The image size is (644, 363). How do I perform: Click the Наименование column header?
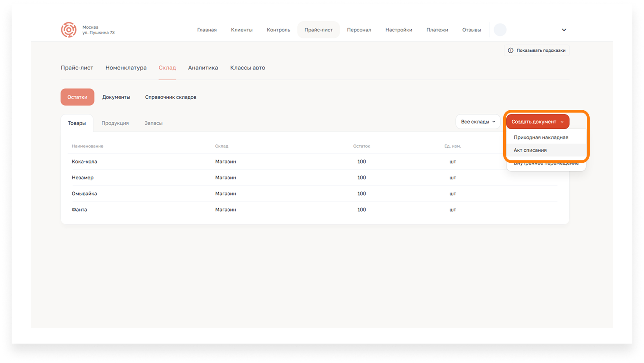tap(87, 146)
